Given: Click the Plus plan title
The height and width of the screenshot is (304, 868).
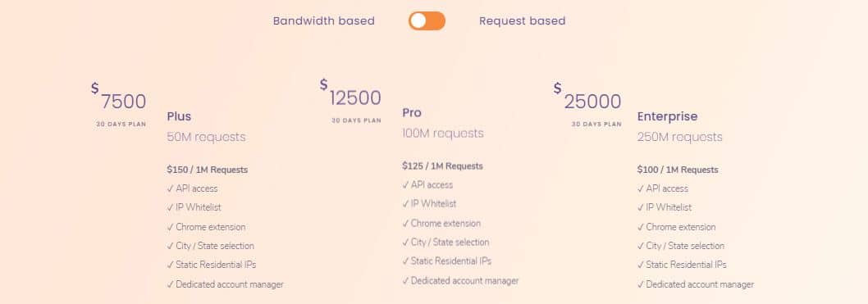Looking at the screenshot, I should click(x=179, y=116).
